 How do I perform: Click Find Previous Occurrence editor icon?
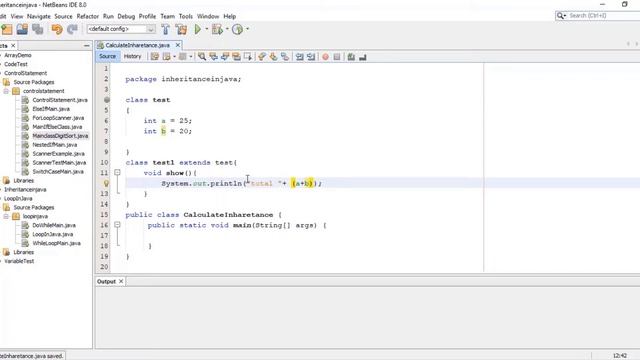point(213,57)
